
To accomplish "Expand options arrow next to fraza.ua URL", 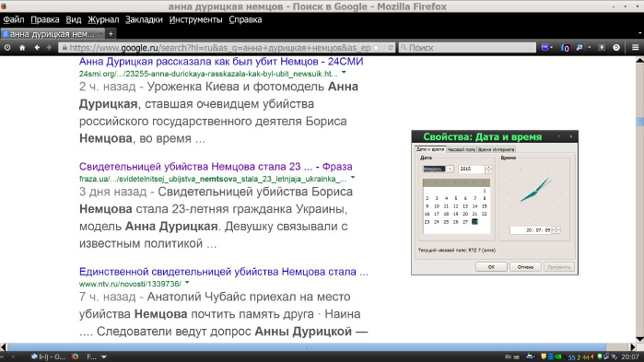I will [352, 178].
